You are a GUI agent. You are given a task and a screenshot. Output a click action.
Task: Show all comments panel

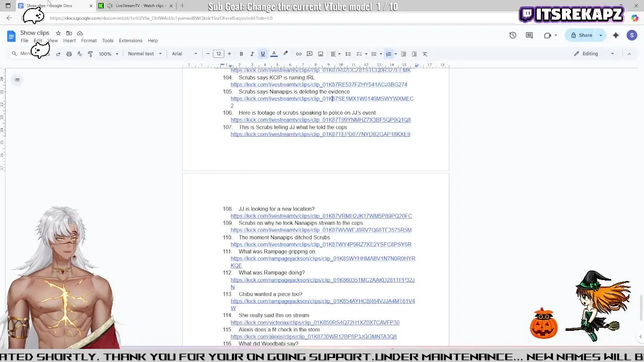529,35
